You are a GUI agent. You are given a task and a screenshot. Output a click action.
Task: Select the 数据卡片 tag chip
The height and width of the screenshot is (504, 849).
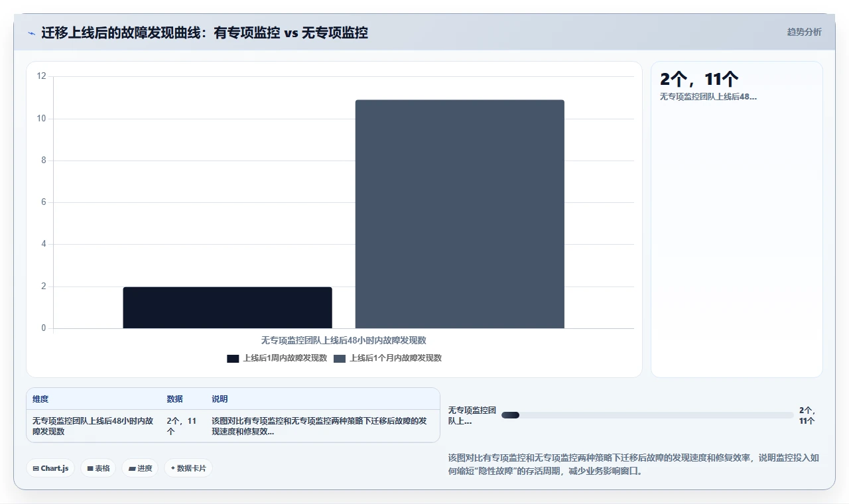click(188, 468)
